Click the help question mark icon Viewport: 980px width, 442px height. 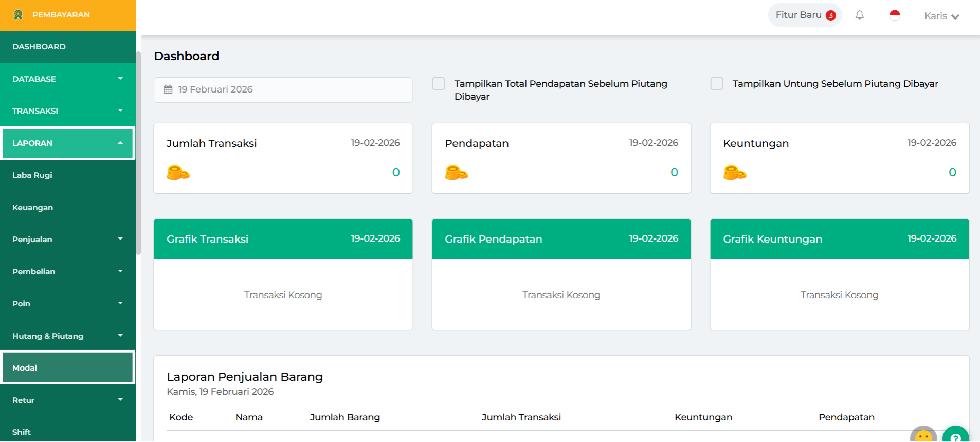click(955, 436)
